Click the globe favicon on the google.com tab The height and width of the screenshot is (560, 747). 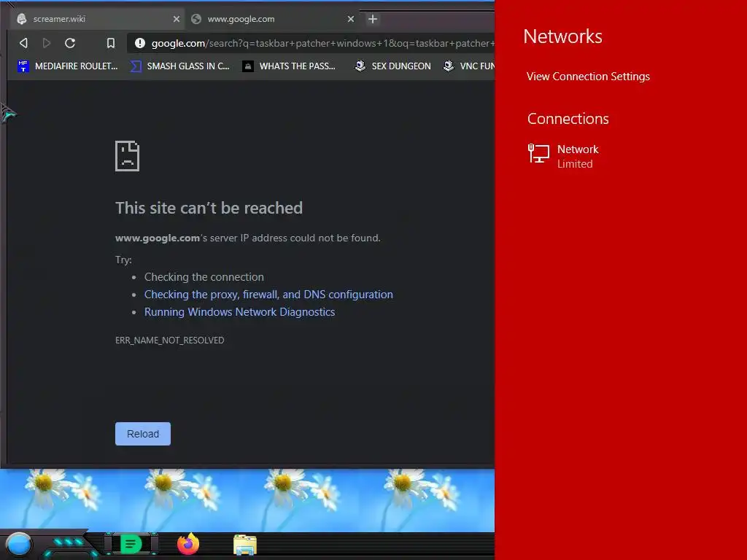click(x=196, y=19)
